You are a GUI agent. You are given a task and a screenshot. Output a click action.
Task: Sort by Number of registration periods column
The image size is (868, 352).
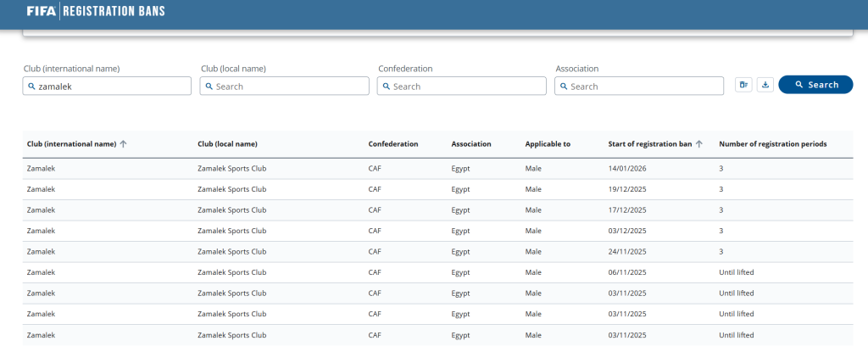(772, 144)
